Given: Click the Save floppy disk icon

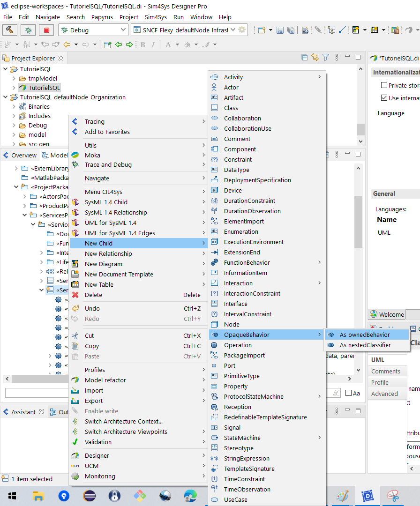Looking at the screenshot, I should [280, 30].
